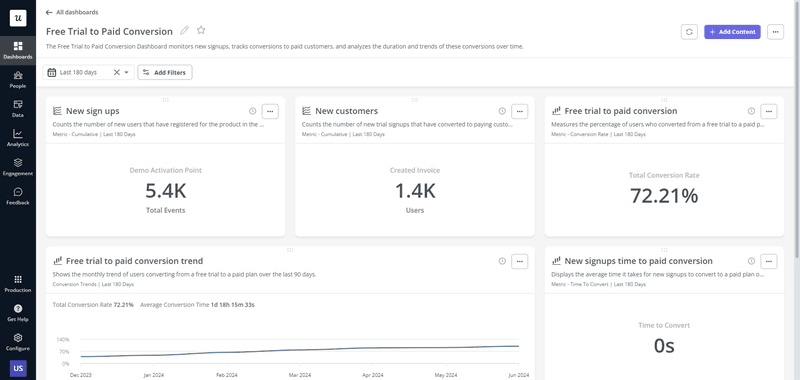Screen dimensions: 800x380
Task: Edit dashboard title with pencil icon
Action: tap(184, 30)
